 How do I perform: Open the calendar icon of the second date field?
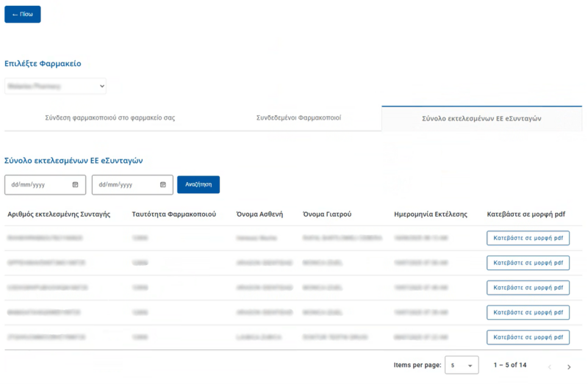(162, 185)
